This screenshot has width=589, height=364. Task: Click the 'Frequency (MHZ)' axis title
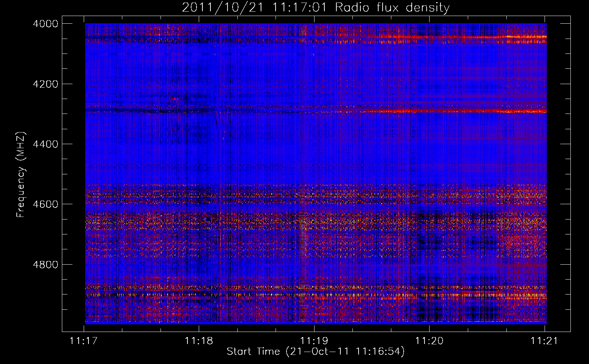pyautogui.click(x=21, y=175)
